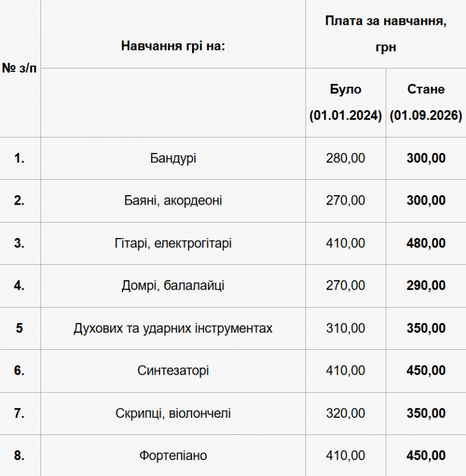
Task: Click the old price 280,00 for Бандурі
Action: 345,158
